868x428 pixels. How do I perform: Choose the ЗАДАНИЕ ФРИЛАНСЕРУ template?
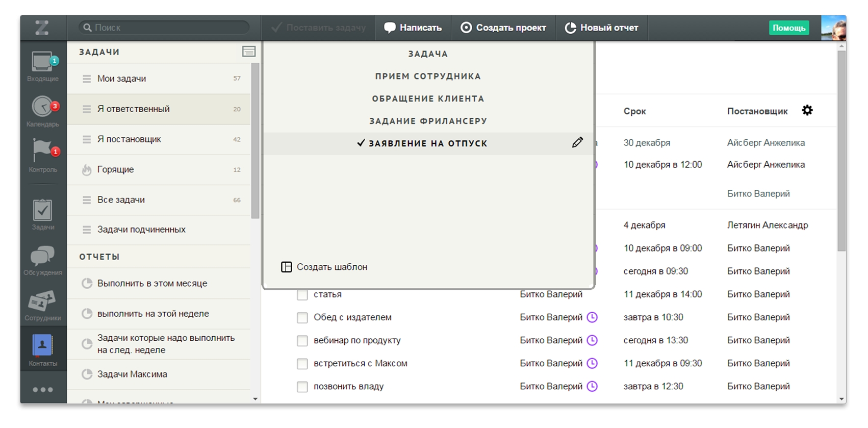tap(428, 121)
